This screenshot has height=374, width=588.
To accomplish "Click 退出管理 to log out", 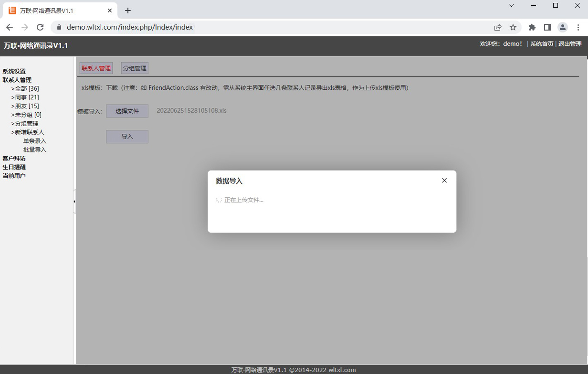I will (x=570, y=44).
